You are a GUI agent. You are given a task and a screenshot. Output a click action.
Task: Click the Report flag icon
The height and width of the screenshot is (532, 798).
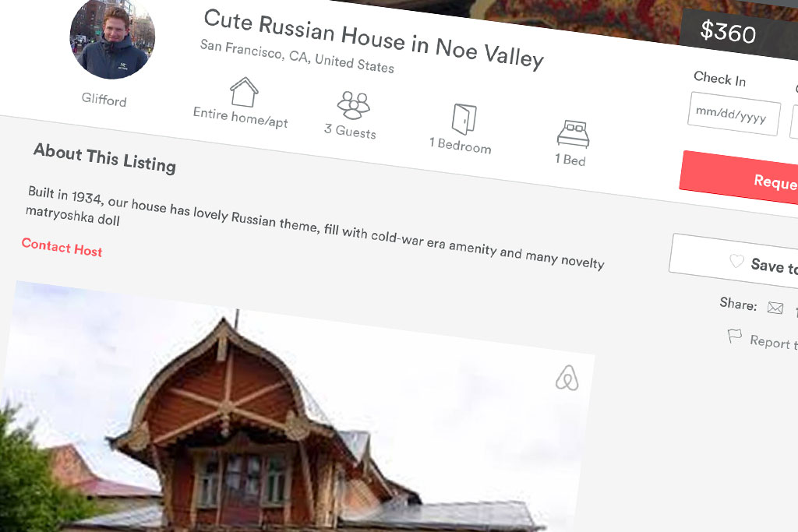point(734,336)
